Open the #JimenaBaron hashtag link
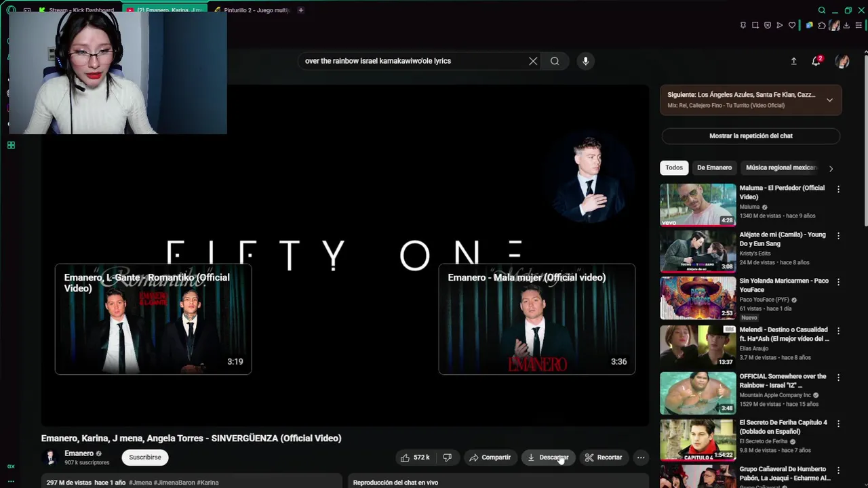Screen dimensions: 868x488 tap(175, 483)
